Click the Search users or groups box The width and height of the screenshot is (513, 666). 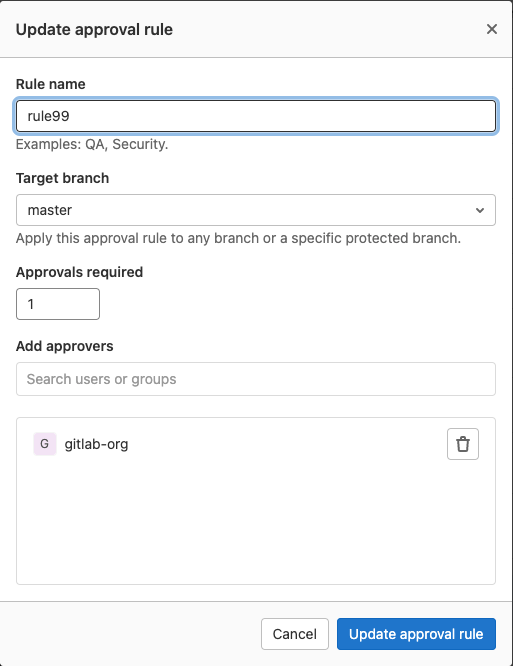tap(256, 379)
